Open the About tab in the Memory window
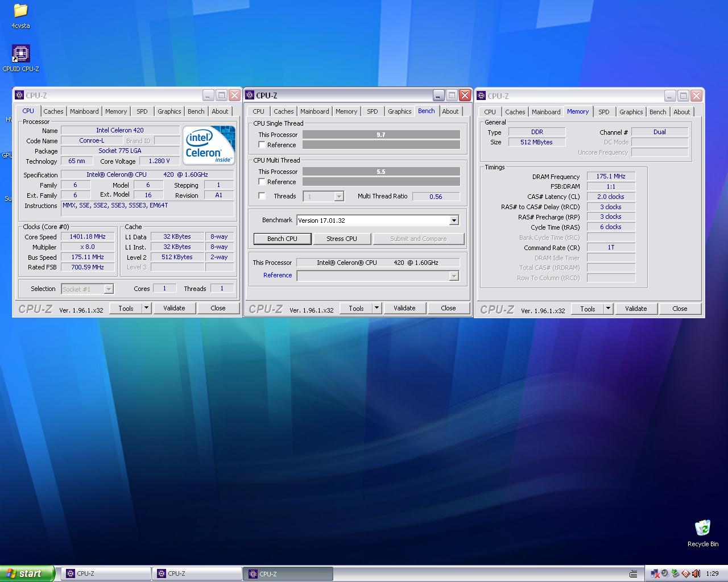 tap(682, 112)
